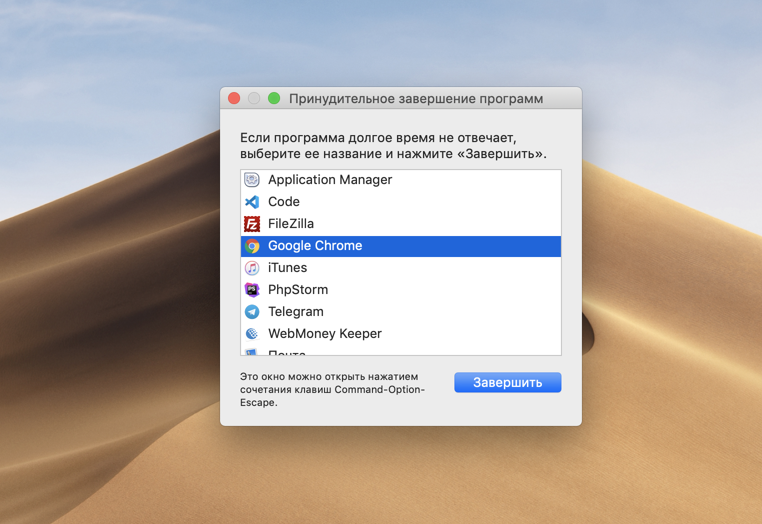Click the FileZilla icon
The height and width of the screenshot is (524, 762).
[x=252, y=224]
